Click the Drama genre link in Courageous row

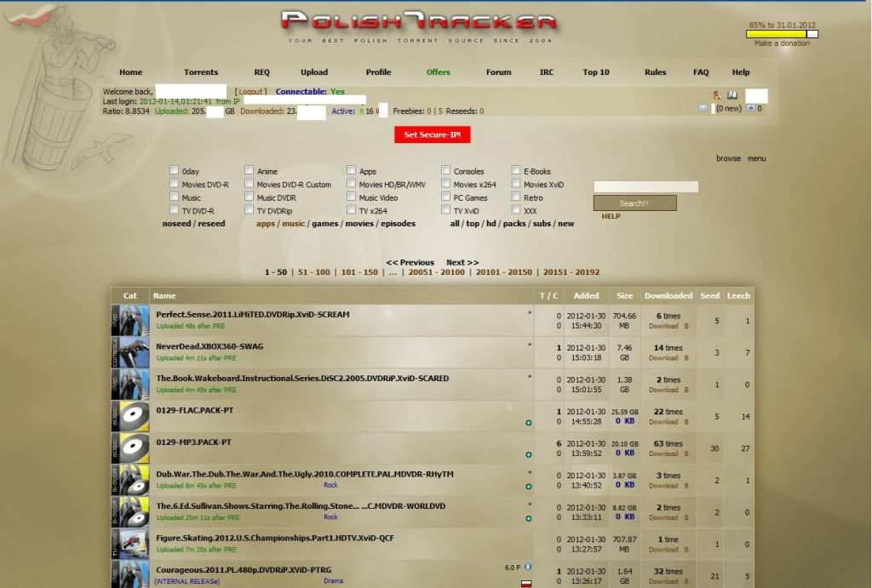[x=333, y=581]
